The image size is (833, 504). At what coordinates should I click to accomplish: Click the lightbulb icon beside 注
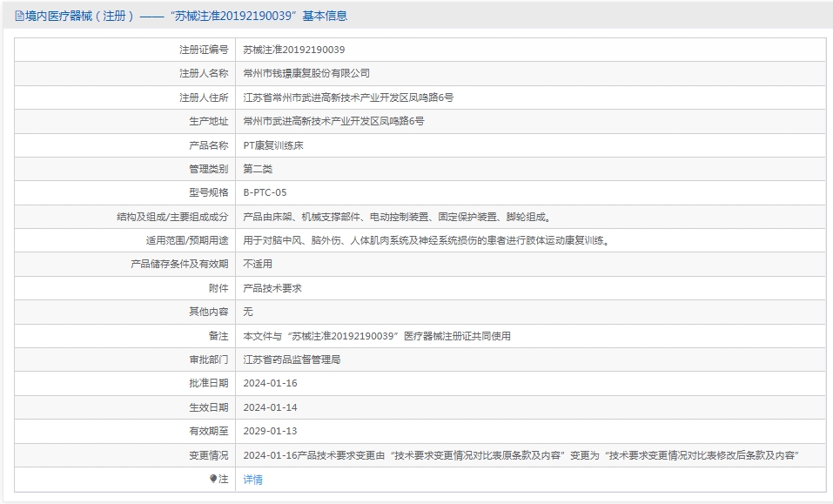213,479
